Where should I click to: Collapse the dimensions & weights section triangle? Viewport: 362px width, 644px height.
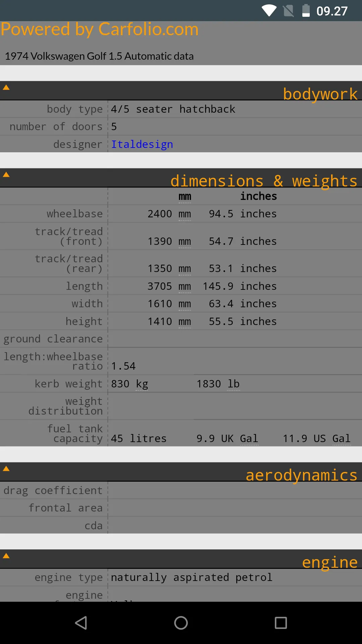(6, 175)
